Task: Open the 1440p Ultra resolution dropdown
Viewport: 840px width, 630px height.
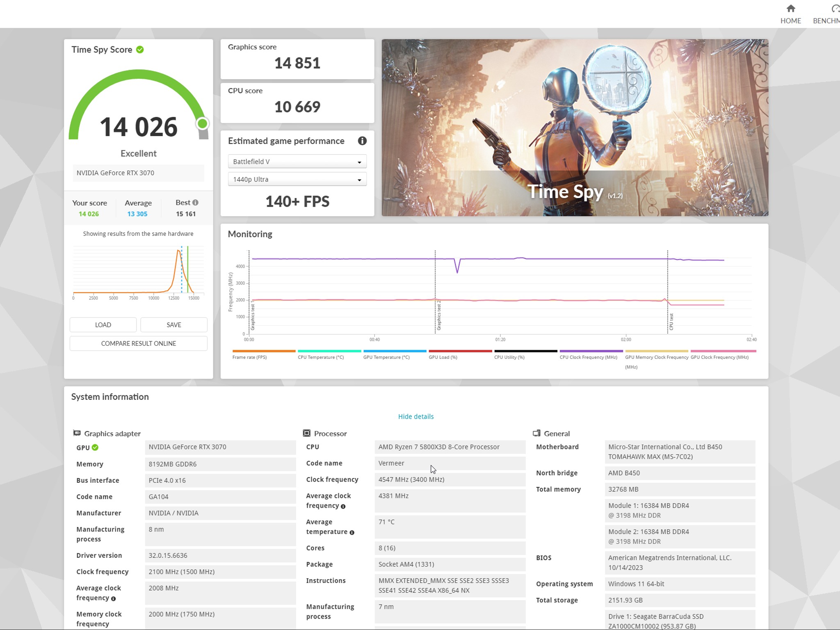Action: point(297,179)
